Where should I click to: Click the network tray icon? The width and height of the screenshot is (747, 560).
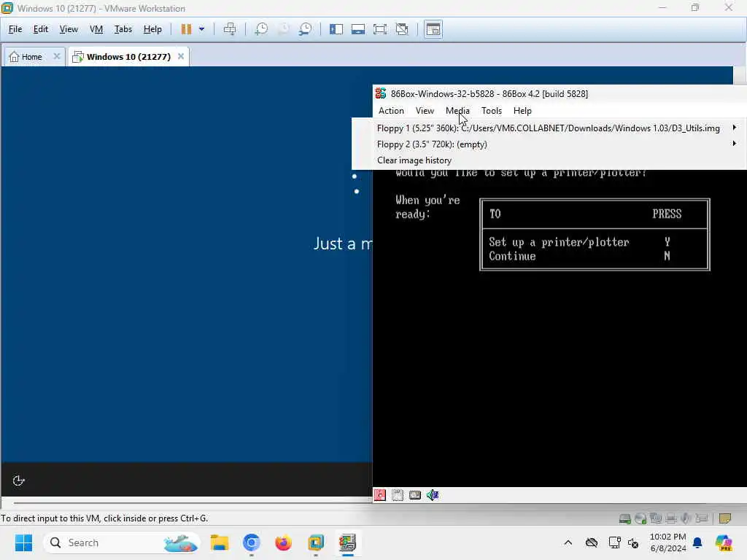point(614,542)
